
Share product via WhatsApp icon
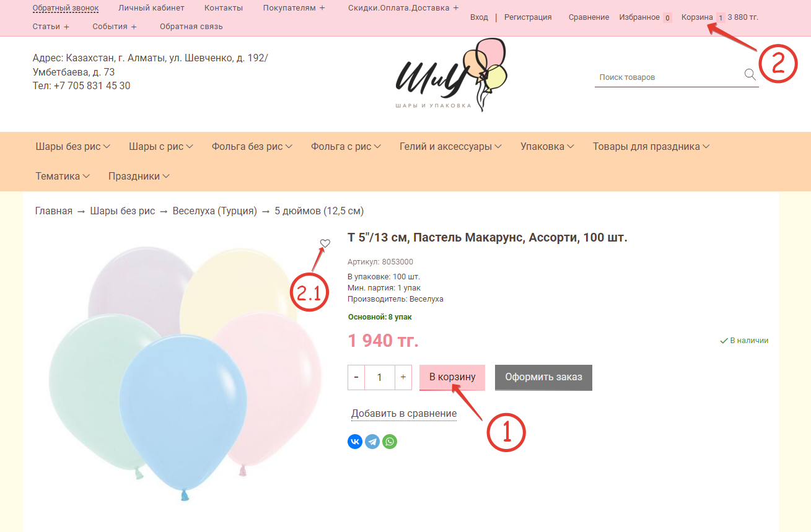pyautogui.click(x=390, y=442)
